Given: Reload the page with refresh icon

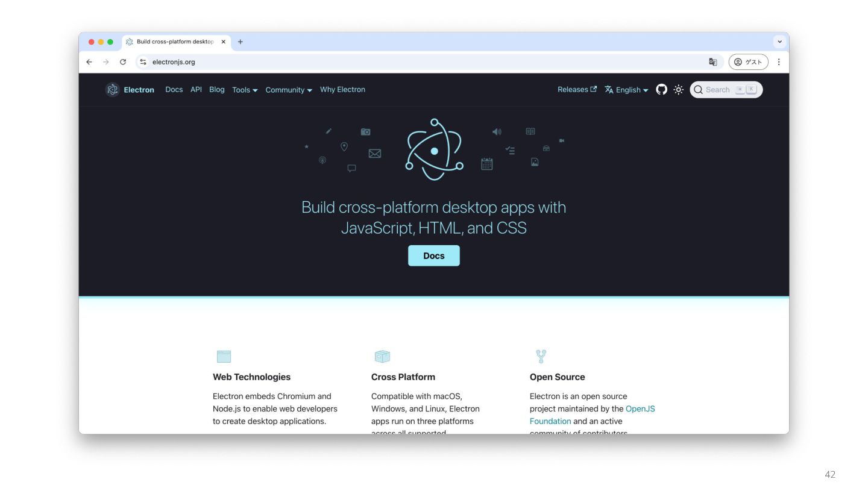Looking at the screenshot, I should [123, 62].
